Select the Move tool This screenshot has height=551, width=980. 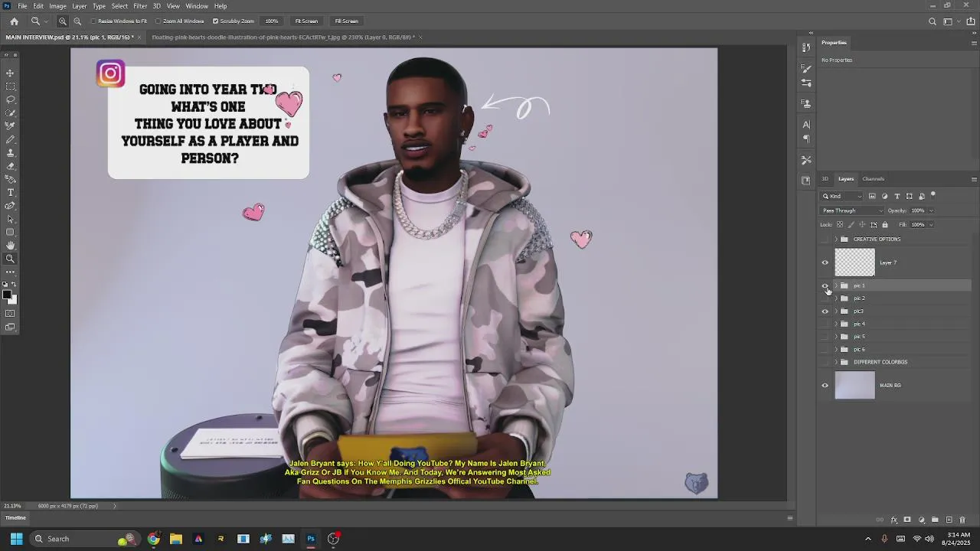[10, 73]
